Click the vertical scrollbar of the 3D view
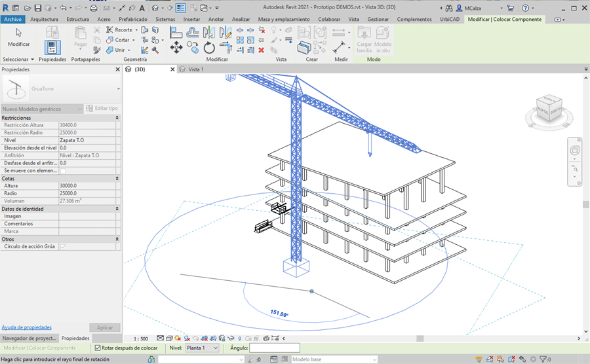The width and height of the screenshot is (590, 364). click(x=585, y=204)
